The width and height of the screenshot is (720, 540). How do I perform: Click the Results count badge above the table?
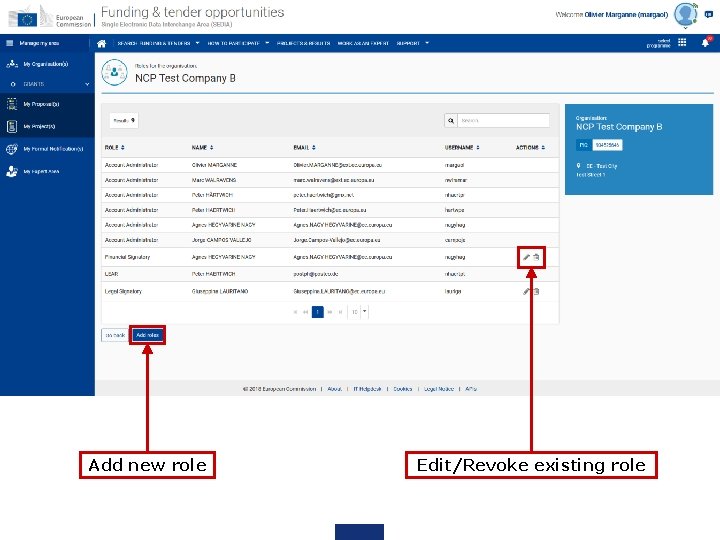(x=124, y=121)
